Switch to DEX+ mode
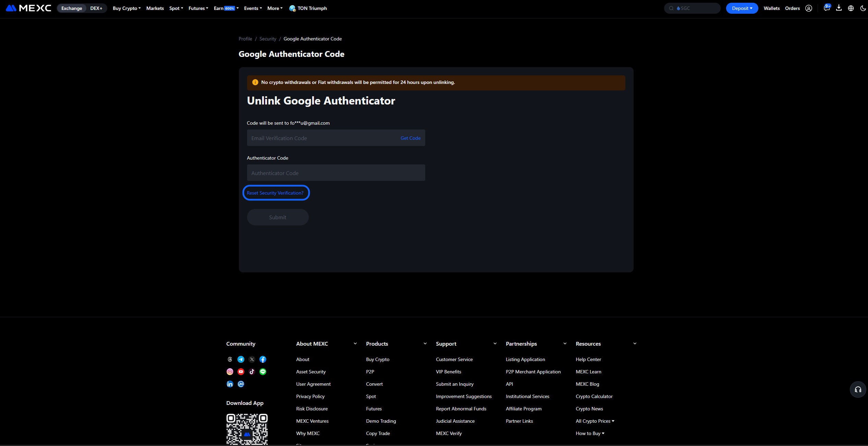868x446 pixels. (x=96, y=8)
